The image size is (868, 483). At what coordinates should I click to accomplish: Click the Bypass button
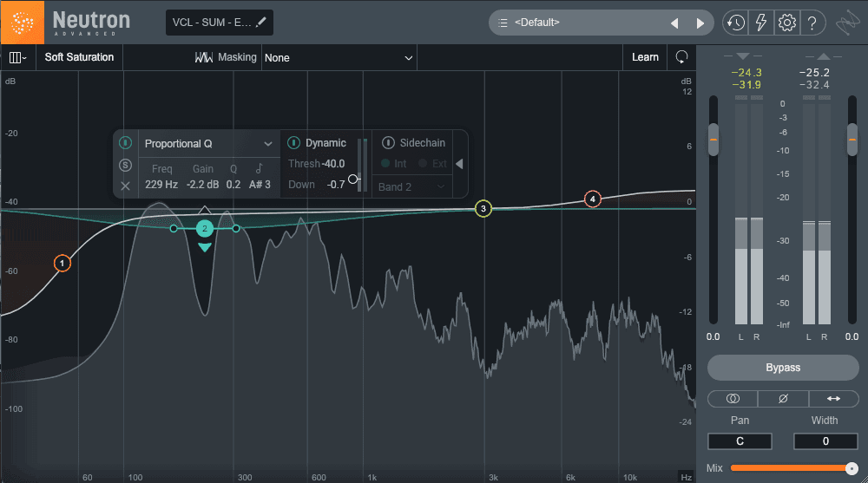point(783,368)
